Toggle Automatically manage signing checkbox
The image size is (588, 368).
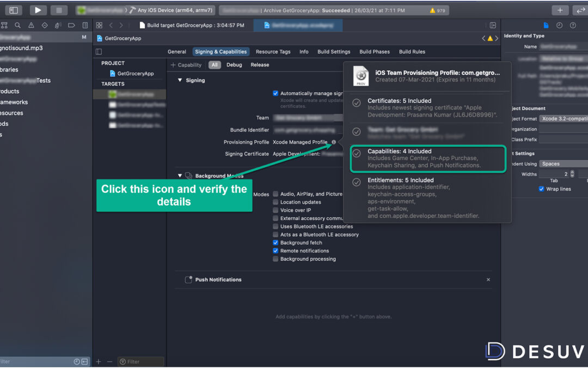pos(275,93)
